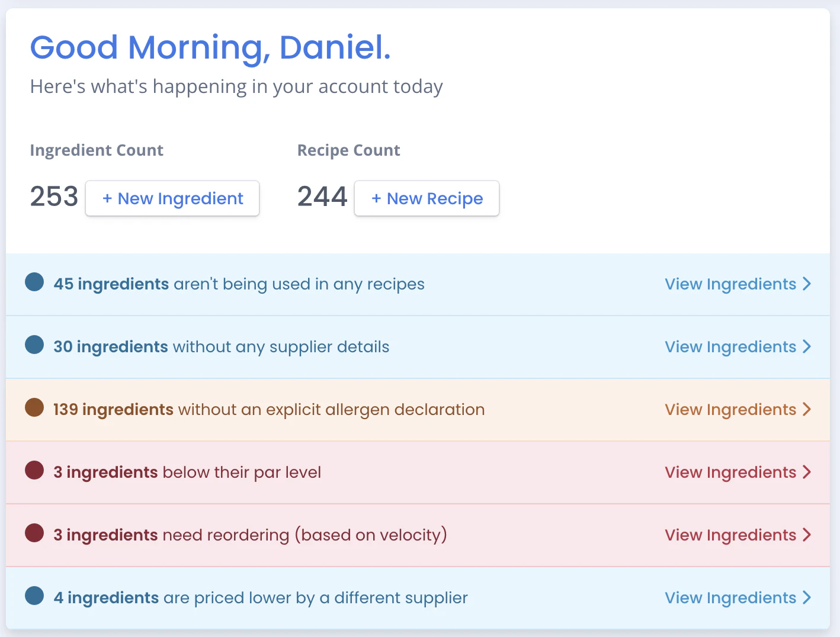Click blue dot beside missing supplier details
Image resolution: width=840 pixels, height=637 pixels.
point(34,345)
